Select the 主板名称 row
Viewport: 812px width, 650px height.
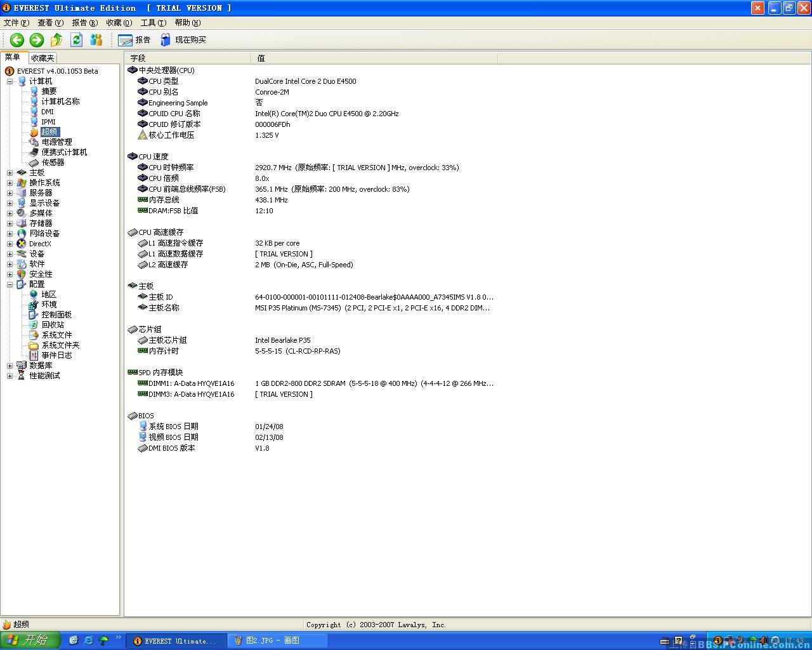click(311, 308)
